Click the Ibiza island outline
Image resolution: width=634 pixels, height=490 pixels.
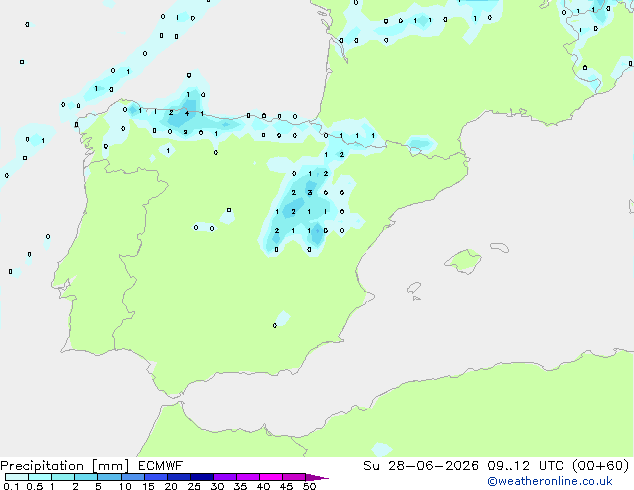coord(414,289)
